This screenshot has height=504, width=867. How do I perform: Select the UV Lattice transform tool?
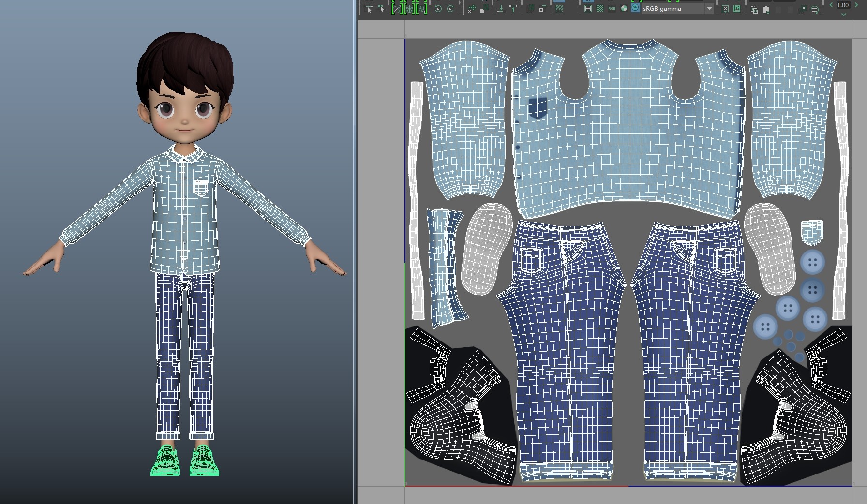(x=421, y=9)
